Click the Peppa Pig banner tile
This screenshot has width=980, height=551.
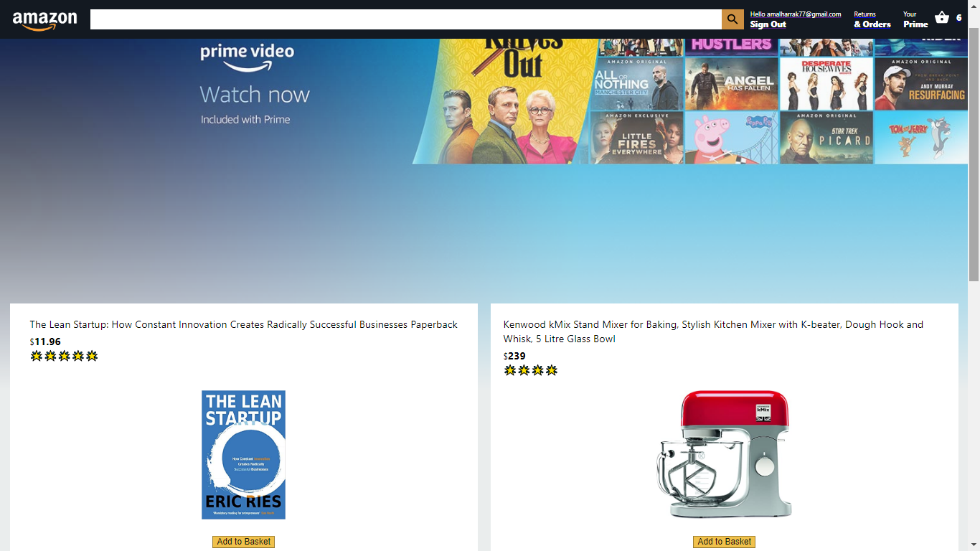pyautogui.click(x=732, y=138)
